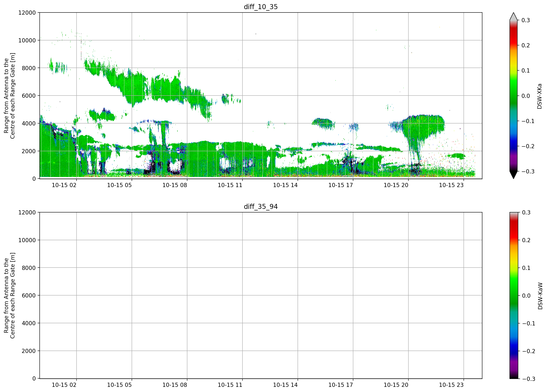Image resolution: width=547 pixels, height=392 pixels.
Task: Click the upper colorbar's top extension arrow
Action: 513,16
